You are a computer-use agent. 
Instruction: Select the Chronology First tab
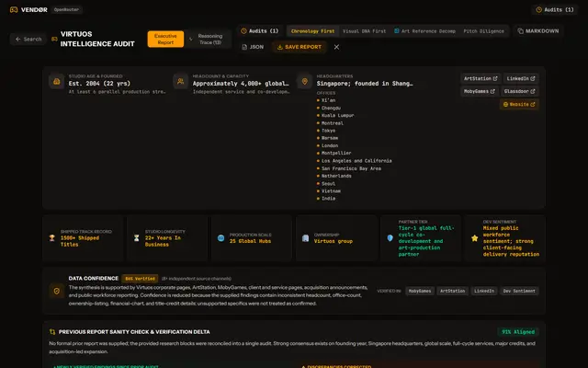(312, 31)
